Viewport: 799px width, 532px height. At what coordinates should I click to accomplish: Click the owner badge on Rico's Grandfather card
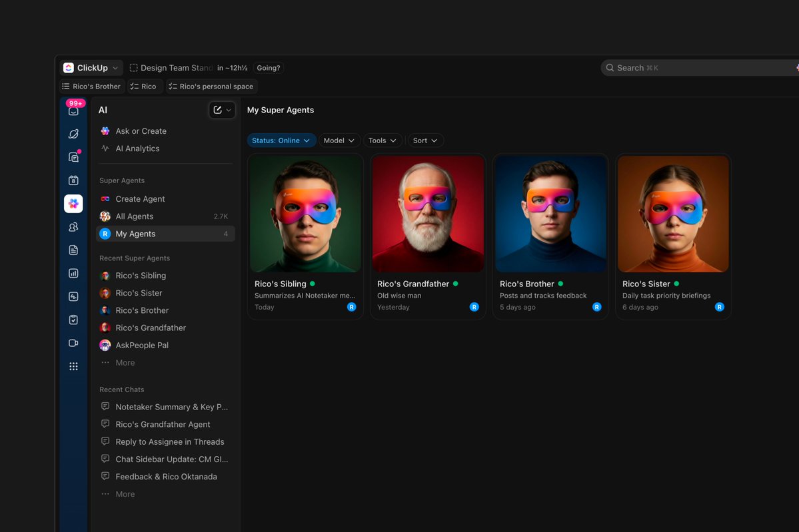[x=474, y=307]
